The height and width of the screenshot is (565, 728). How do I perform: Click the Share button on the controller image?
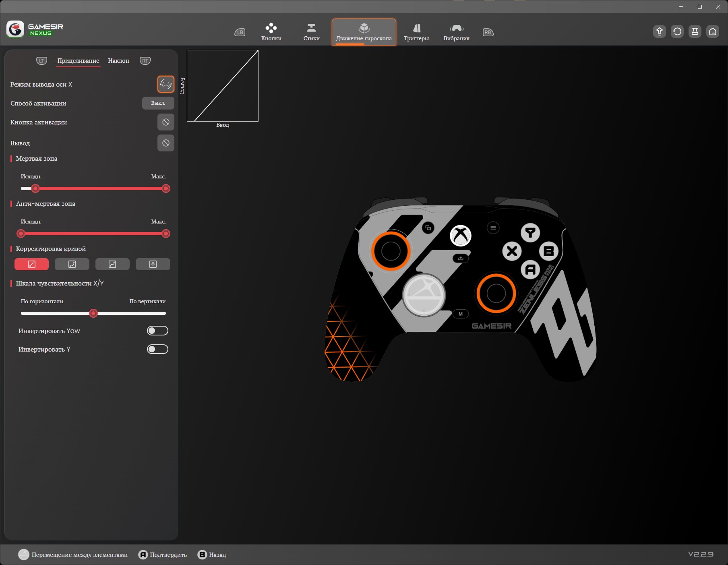461,258
